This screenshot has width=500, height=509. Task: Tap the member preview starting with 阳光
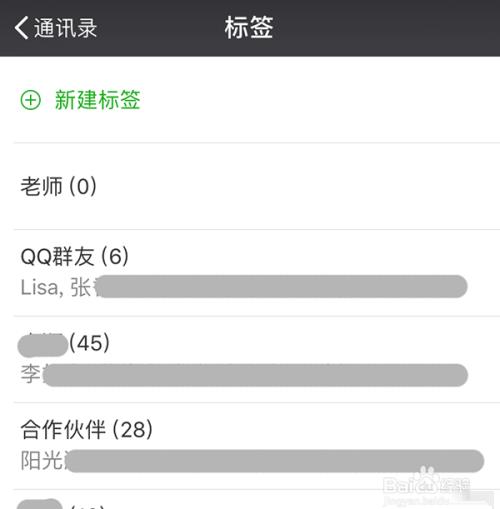tap(42, 460)
